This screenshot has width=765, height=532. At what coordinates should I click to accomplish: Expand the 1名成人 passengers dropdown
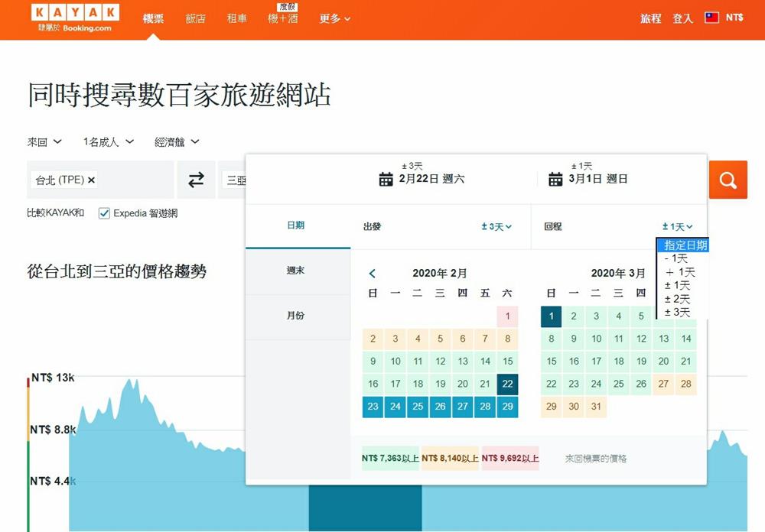point(109,142)
